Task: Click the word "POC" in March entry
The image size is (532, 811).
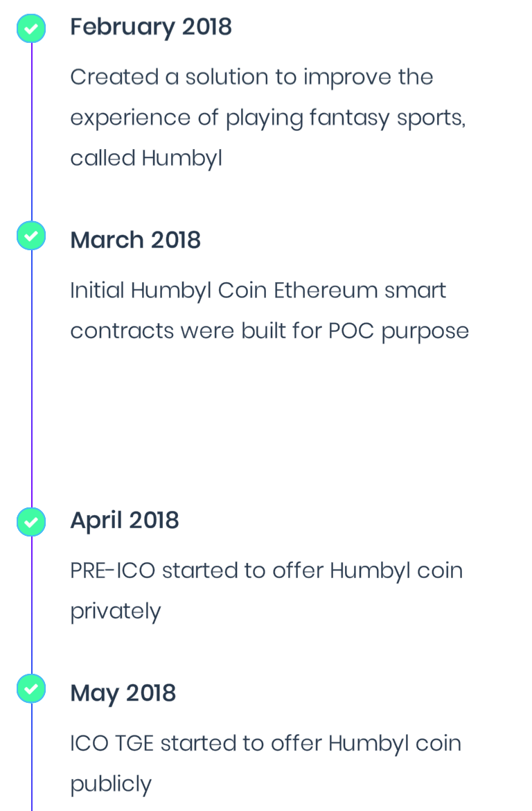Action: [351, 331]
